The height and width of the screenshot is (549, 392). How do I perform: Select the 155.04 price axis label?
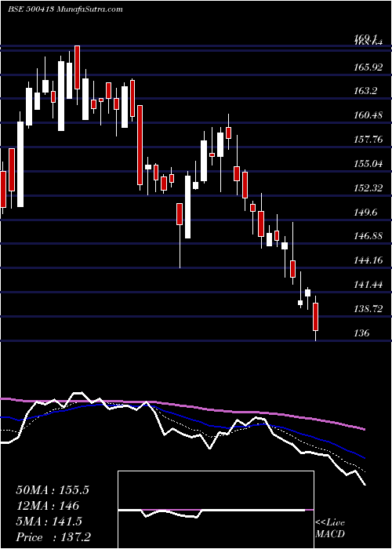[368, 163]
